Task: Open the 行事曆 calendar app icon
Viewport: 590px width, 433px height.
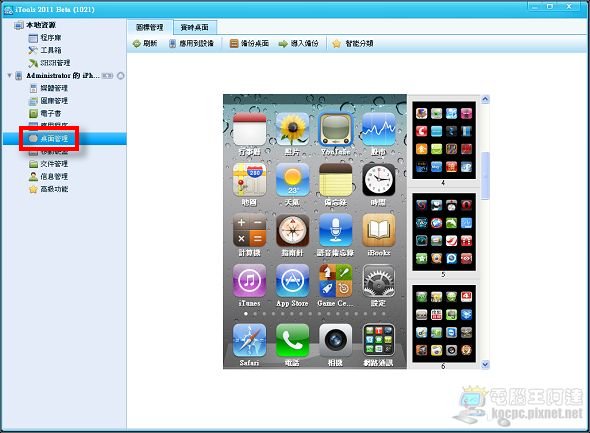Action: coord(249,129)
